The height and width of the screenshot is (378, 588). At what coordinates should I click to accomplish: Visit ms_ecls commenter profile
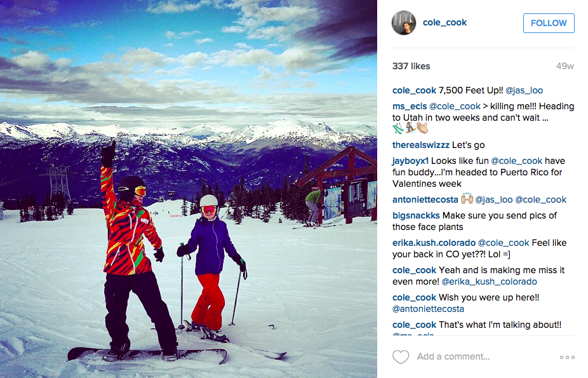pyautogui.click(x=410, y=107)
